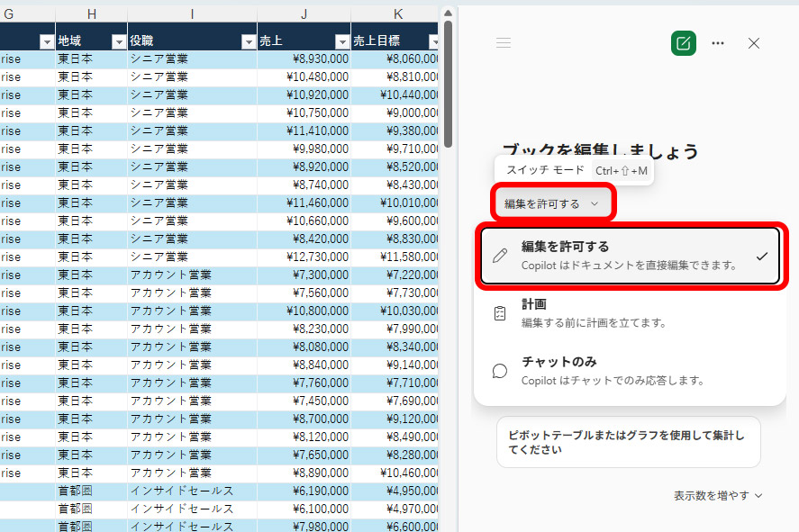Viewport: 799px width, 532px height.
Task: Expand 表示数を増やす suggestions
Action: pos(718,495)
